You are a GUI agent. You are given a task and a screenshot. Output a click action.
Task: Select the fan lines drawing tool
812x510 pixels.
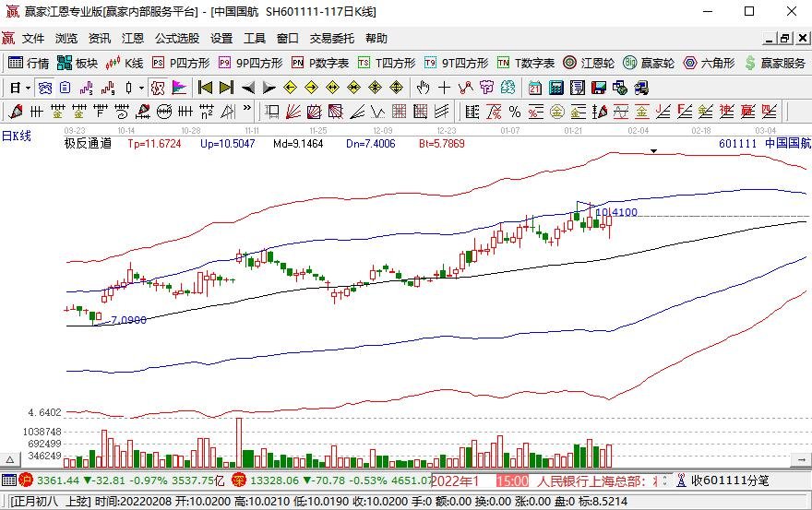click(293, 112)
